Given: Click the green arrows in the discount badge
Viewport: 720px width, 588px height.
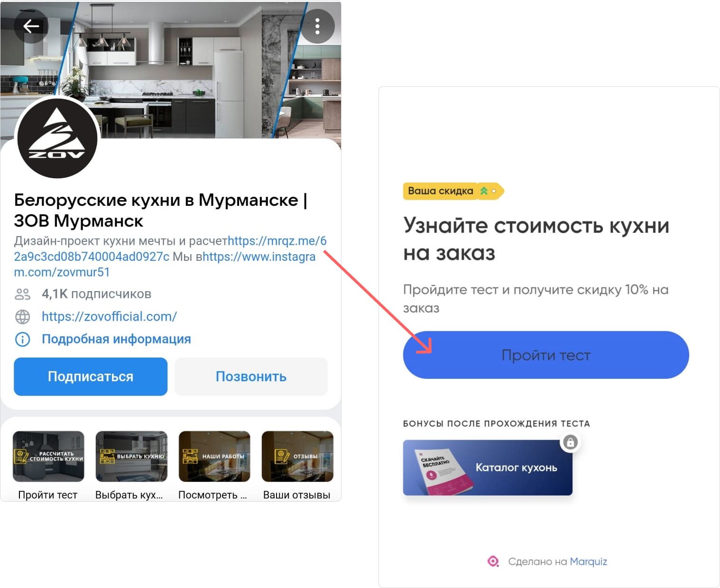Looking at the screenshot, I should [x=484, y=191].
